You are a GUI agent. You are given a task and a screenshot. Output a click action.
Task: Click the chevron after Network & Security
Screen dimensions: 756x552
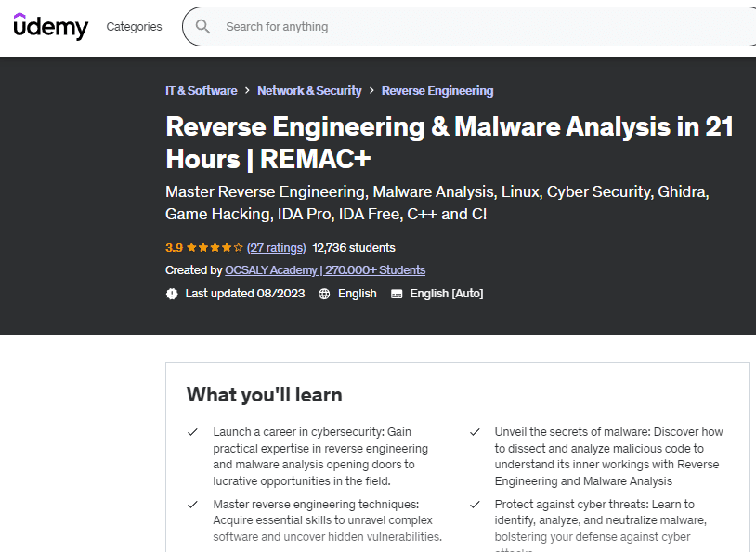click(x=371, y=91)
